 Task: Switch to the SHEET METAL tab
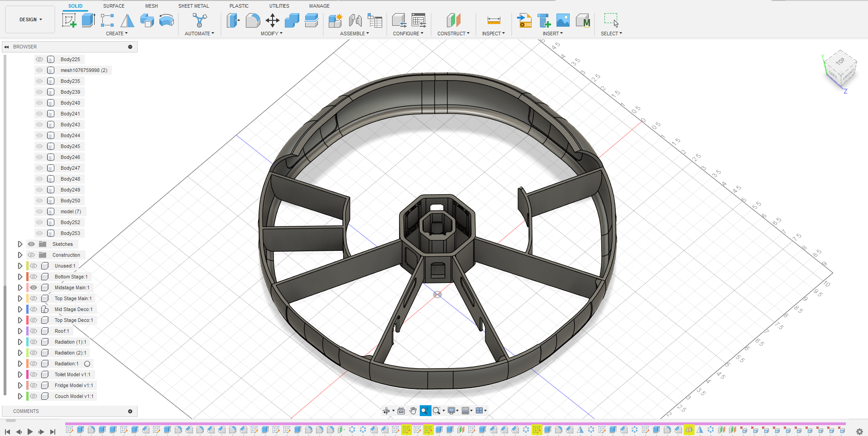click(194, 6)
